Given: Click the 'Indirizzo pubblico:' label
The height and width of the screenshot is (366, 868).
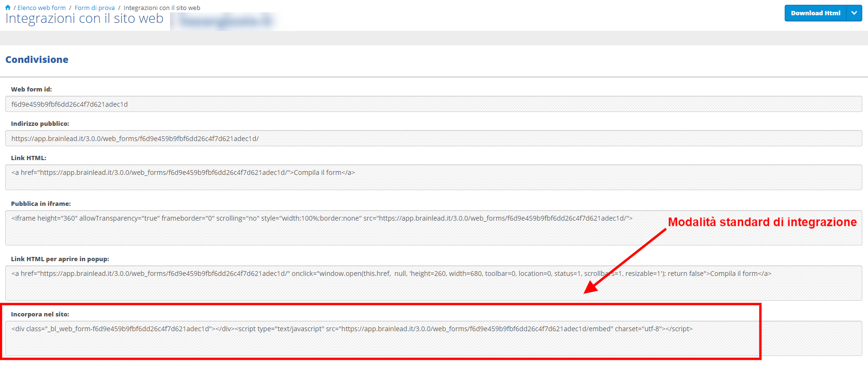Looking at the screenshot, I should tap(40, 123).
